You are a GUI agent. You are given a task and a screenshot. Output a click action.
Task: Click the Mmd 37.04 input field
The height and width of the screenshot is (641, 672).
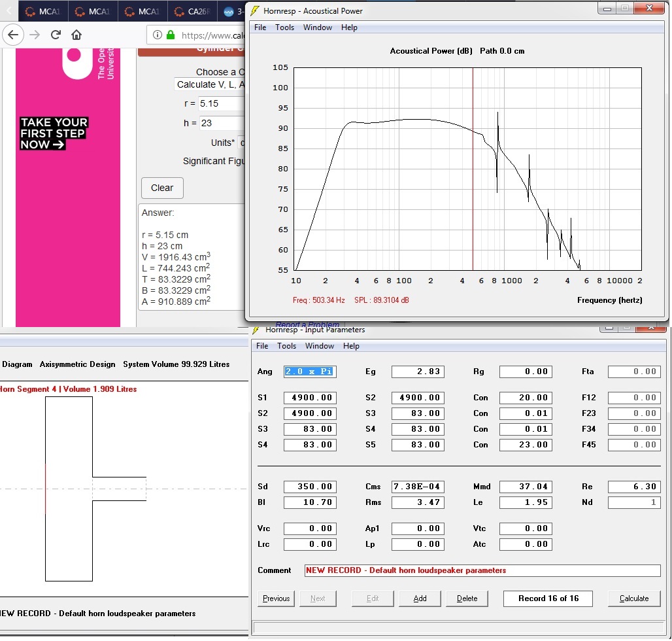526,487
